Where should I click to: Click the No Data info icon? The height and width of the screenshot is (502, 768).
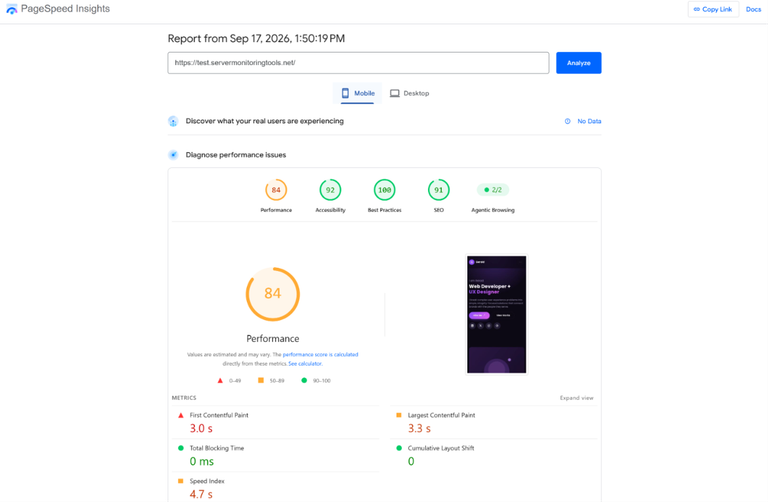coord(567,121)
